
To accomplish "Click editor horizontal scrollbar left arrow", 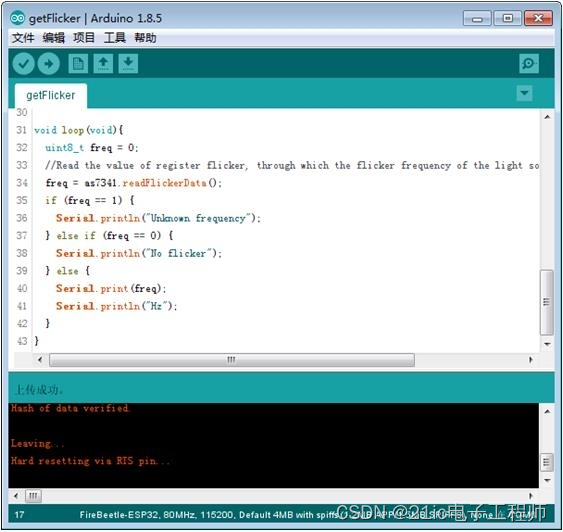I will point(40,360).
